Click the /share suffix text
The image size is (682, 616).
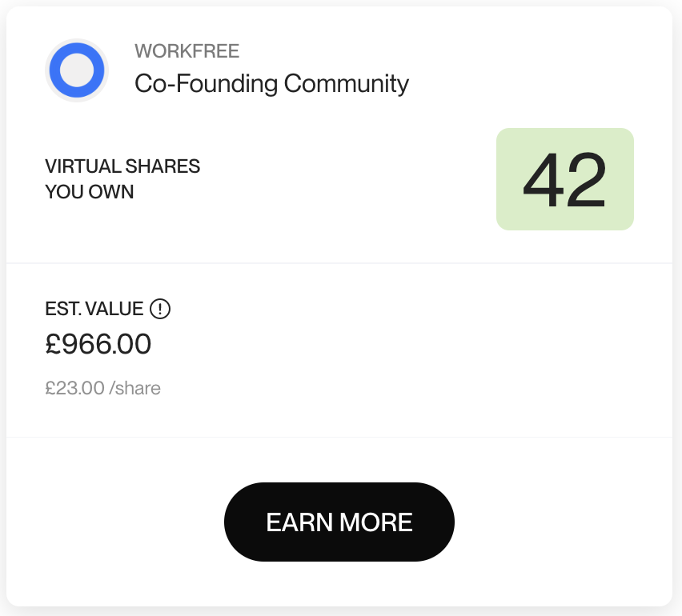tap(135, 389)
